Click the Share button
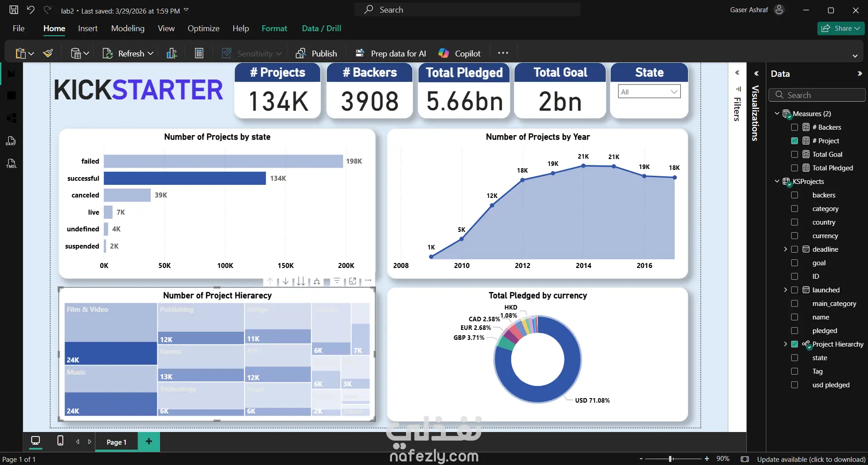Screen dimensions: 868x465 [841, 28]
